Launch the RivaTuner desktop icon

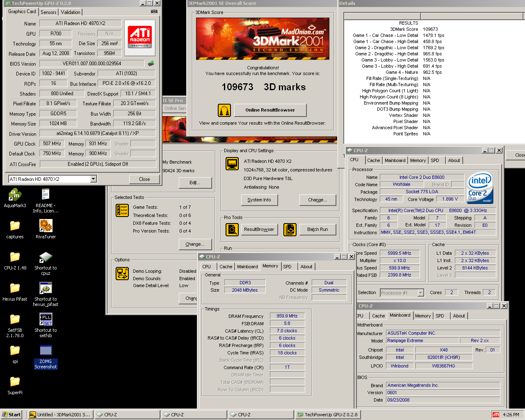click(x=46, y=229)
